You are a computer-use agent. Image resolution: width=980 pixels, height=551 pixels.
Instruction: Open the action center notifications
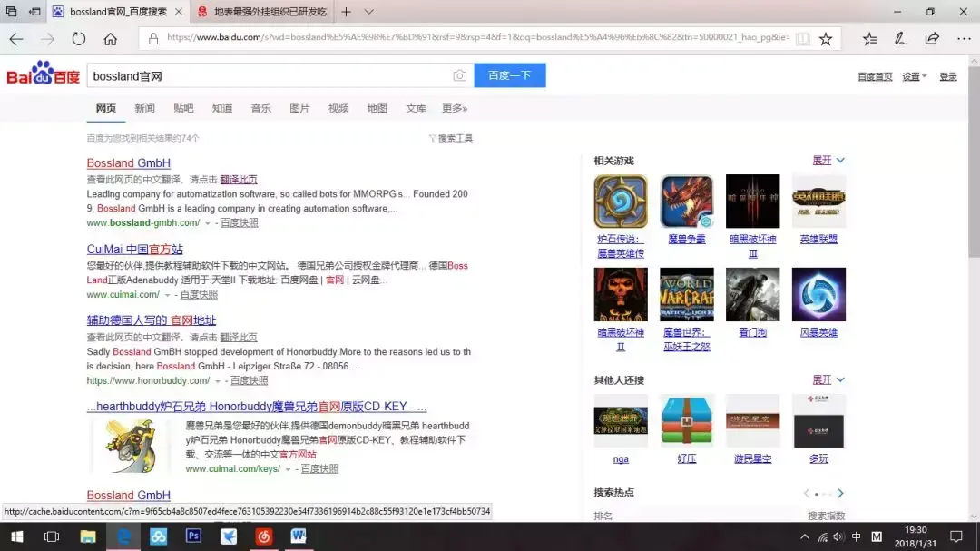point(956,536)
